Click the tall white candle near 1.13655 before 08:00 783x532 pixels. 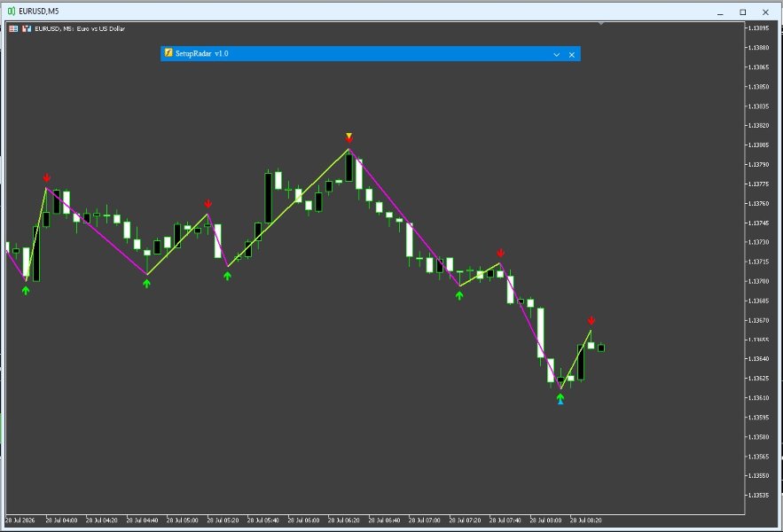[x=540, y=332]
